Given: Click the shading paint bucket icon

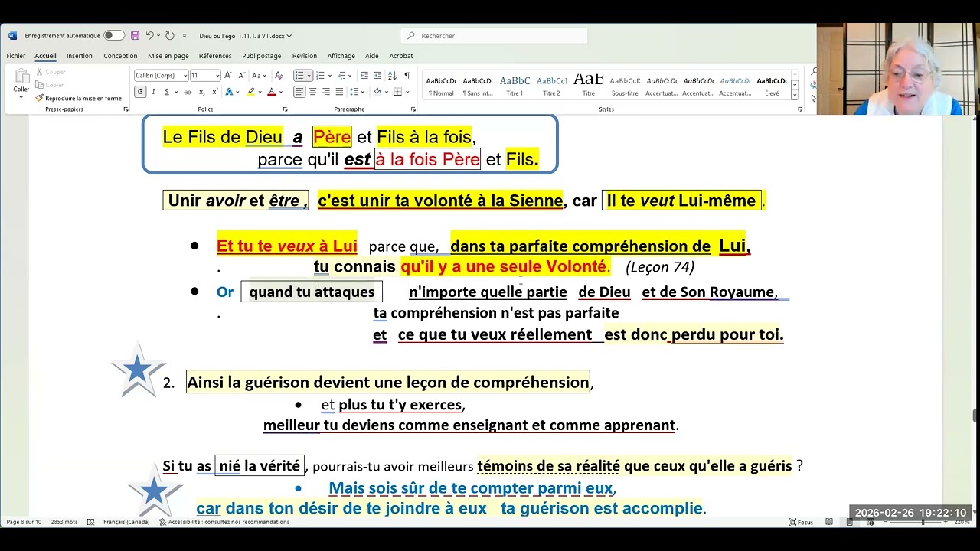Looking at the screenshot, I should [x=377, y=92].
